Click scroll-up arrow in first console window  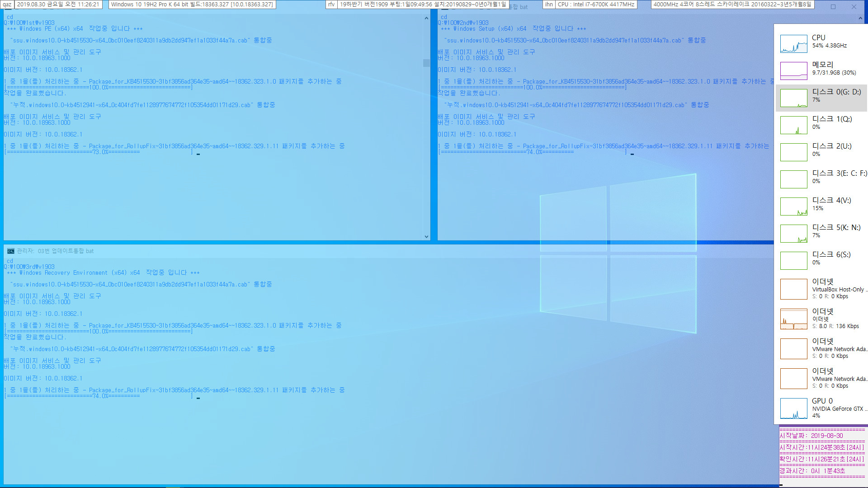tap(426, 18)
